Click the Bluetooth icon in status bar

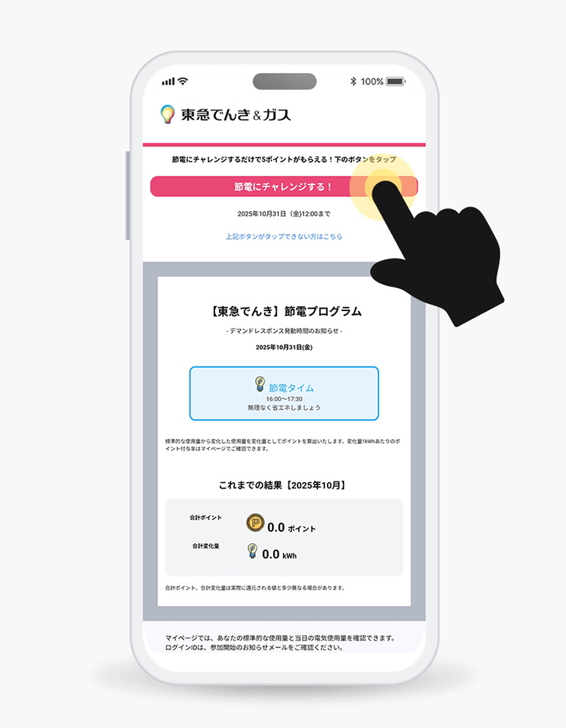coord(353,81)
